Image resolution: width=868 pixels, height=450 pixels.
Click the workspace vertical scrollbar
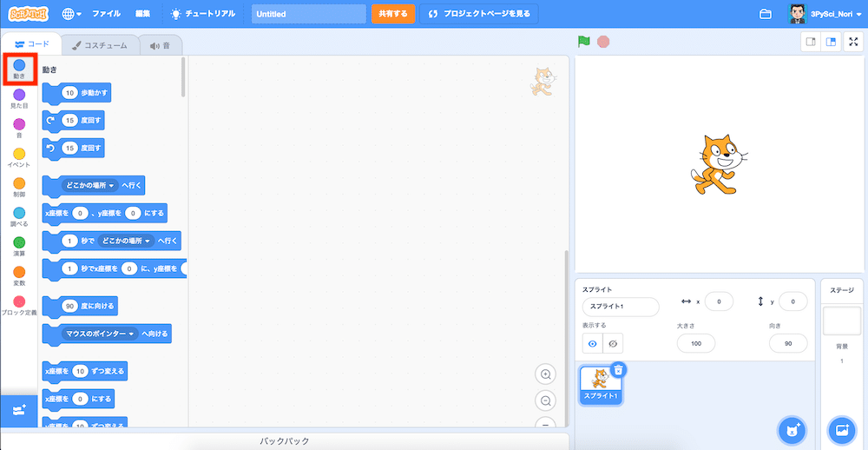pos(565,338)
